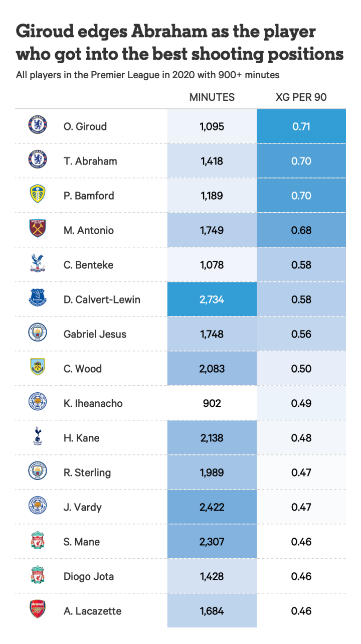Click the R. Sterling player name
This screenshot has width=361, height=644.
coord(87,472)
